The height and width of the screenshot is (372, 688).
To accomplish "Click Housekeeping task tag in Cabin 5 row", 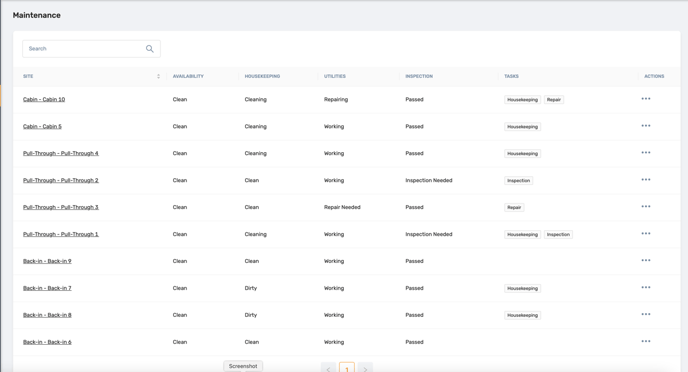I will (x=522, y=127).
